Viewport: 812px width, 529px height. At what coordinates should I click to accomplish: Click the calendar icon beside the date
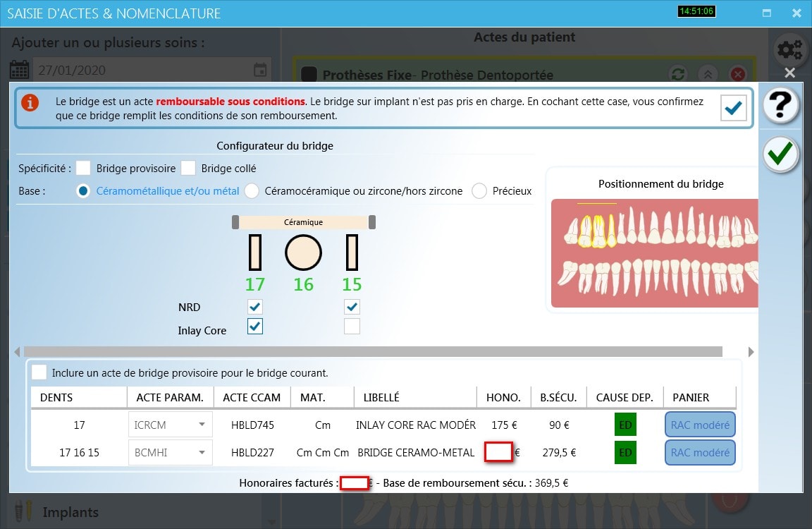tap(20, 71)
